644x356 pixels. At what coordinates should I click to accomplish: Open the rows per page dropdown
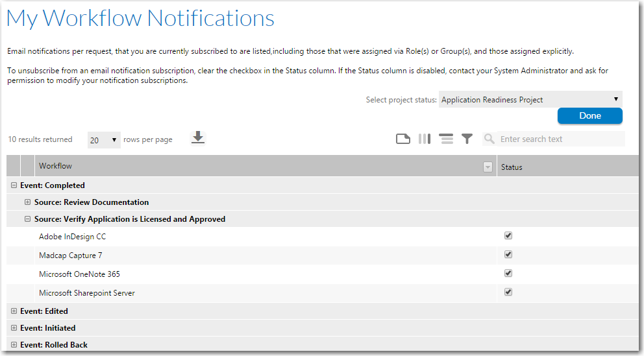click(104, 140)
